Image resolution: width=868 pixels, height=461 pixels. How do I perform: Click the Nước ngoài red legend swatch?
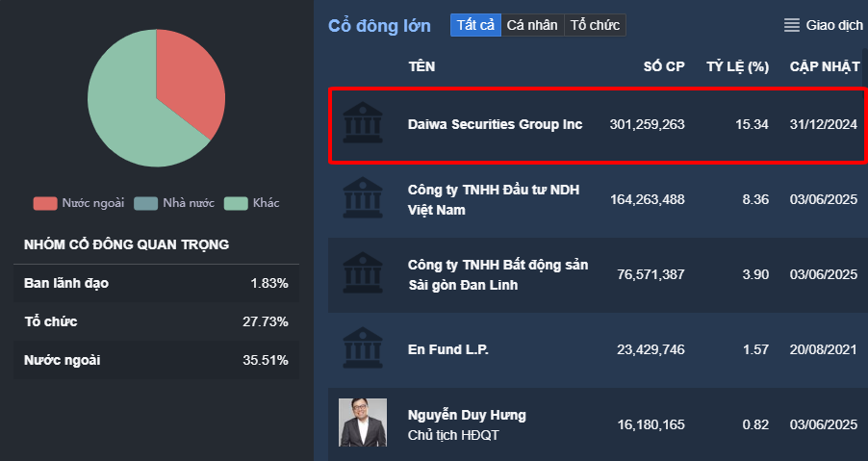click(x=45, y=203)
